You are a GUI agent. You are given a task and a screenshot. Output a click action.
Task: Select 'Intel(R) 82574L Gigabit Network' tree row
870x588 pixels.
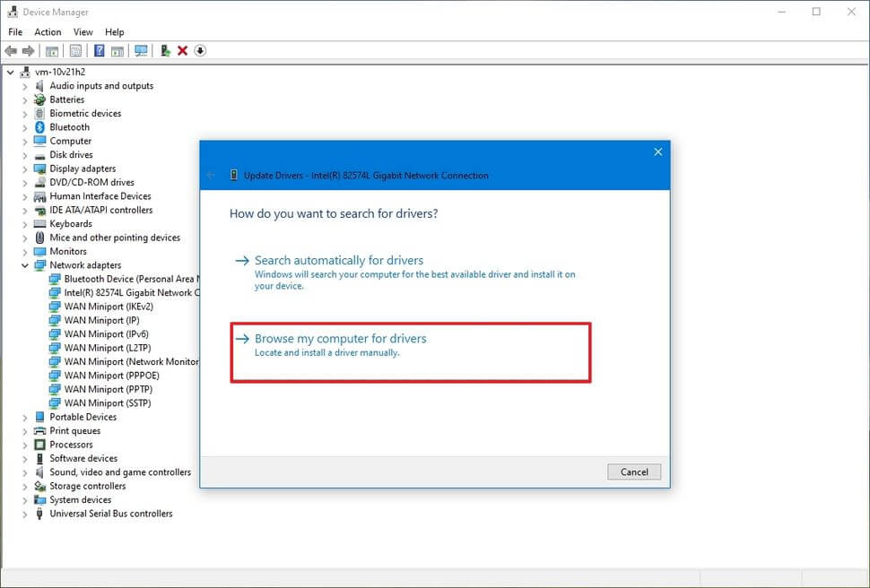pos(125,293)
